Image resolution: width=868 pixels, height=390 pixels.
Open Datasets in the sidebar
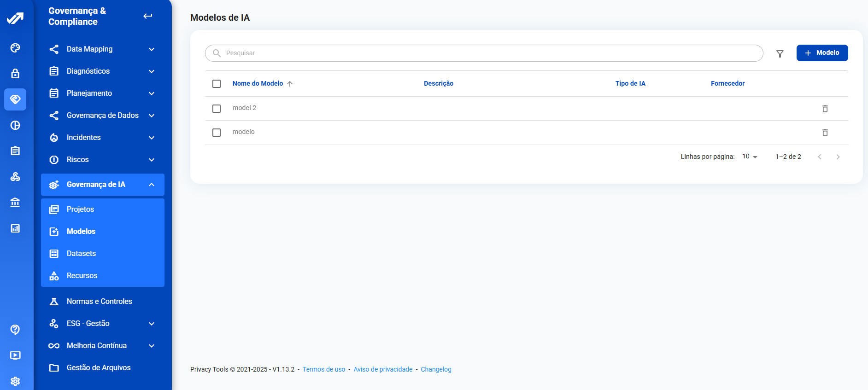[82, 254]
